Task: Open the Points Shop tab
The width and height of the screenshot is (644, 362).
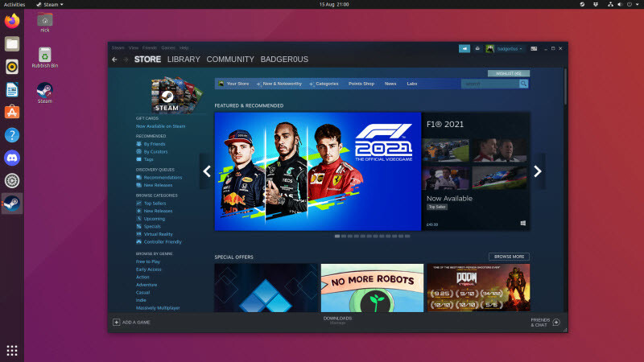Action: 361,84
